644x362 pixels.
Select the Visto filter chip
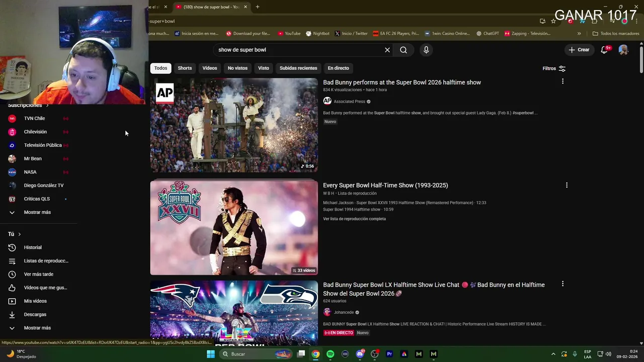264,68
